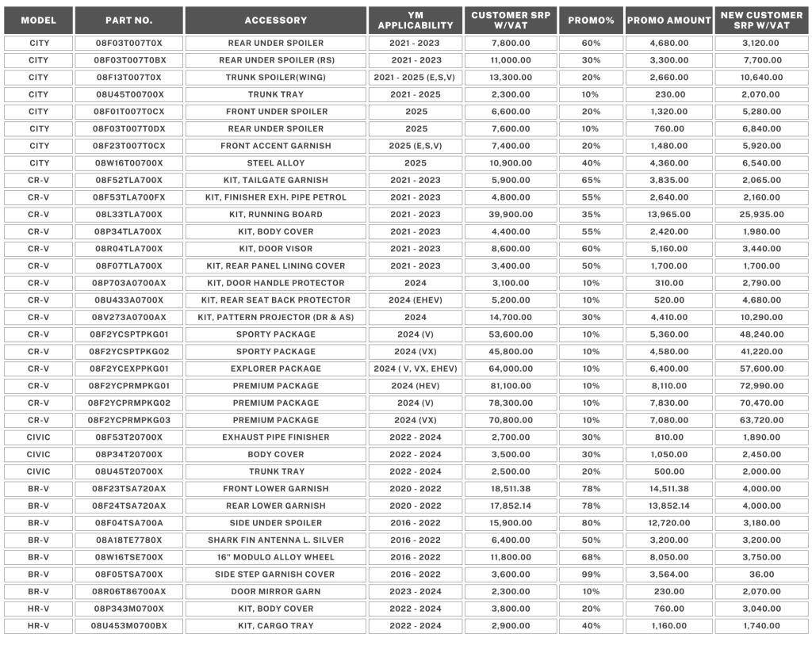Screen dimensions: 812x649
Task: Select the Explorer Package accessory cell
Action: click(x=276, y=368)
